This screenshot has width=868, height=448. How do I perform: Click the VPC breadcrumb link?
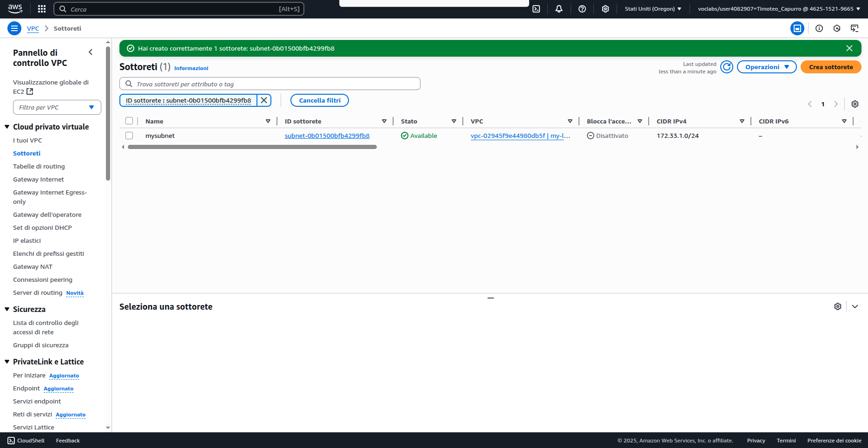tap(33, 28)
